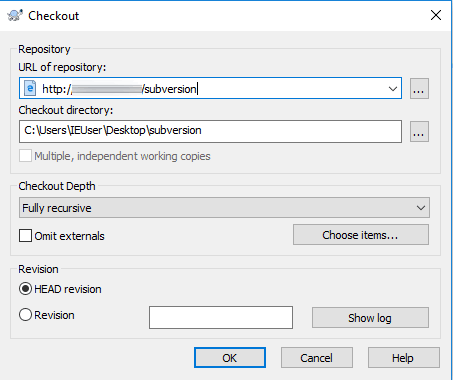453x380 pixels.
Task: Click the 'URL of repository:' label
Action: (x=62, y=67)
